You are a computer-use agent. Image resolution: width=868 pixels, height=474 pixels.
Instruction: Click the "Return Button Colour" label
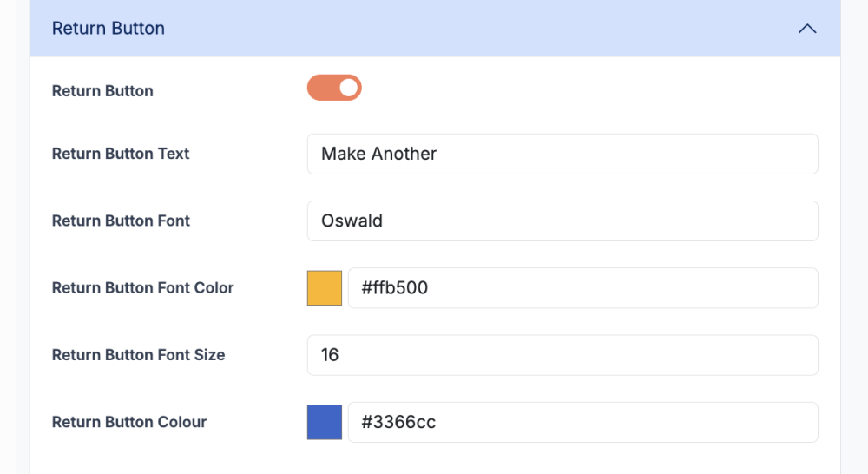[x=129, y=423]
